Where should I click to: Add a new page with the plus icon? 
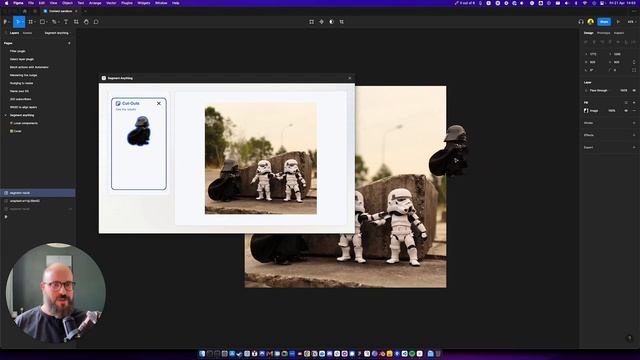click(69, 43)
